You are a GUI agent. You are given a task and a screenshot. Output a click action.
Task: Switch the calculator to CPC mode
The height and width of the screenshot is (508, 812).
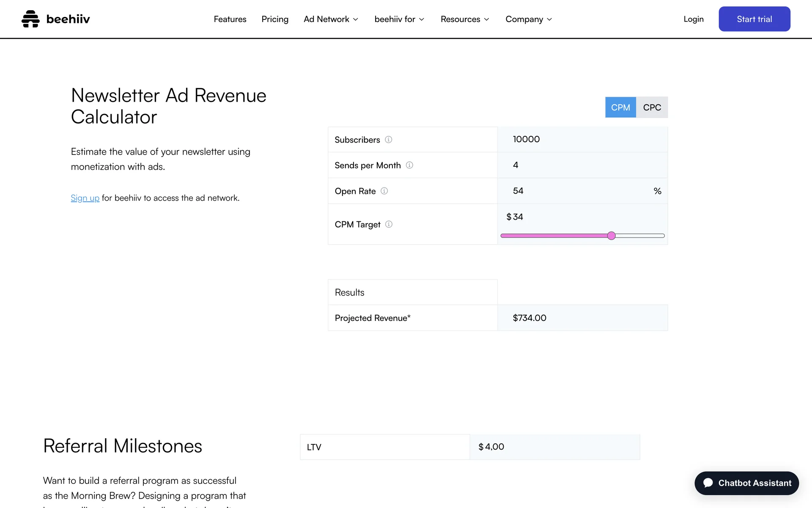(x=652, y=108)
